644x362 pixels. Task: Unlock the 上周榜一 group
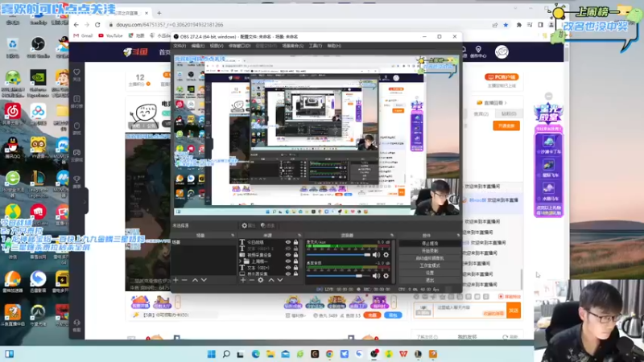(x=295, y=261)
